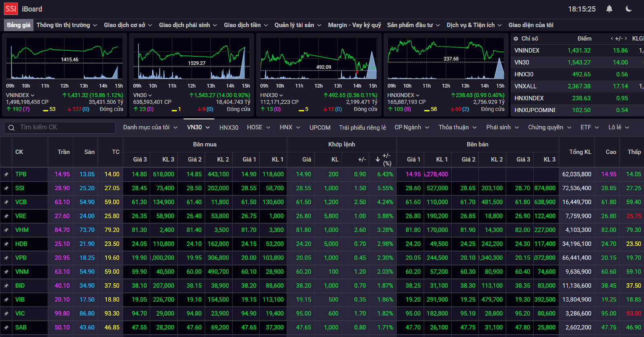Image resolution: width=644 pixels, height=337 pixels.
Task: Open SAB stock symbol
Action: pos(21,328)
